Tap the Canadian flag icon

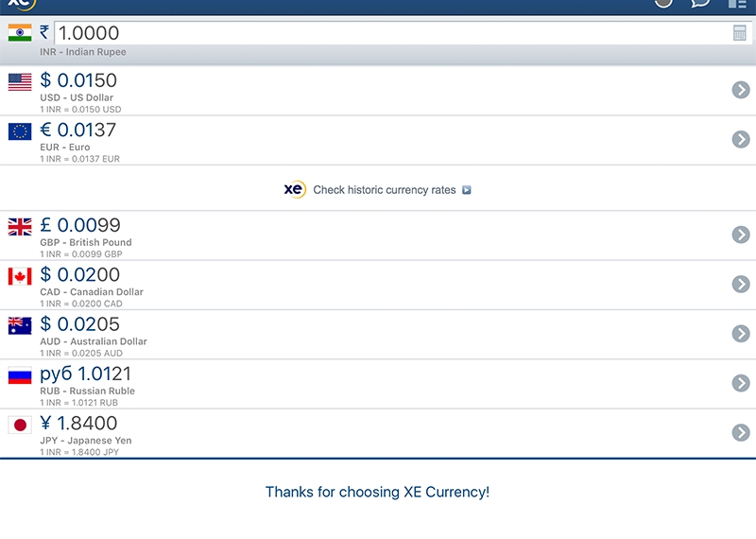(20, 276)
